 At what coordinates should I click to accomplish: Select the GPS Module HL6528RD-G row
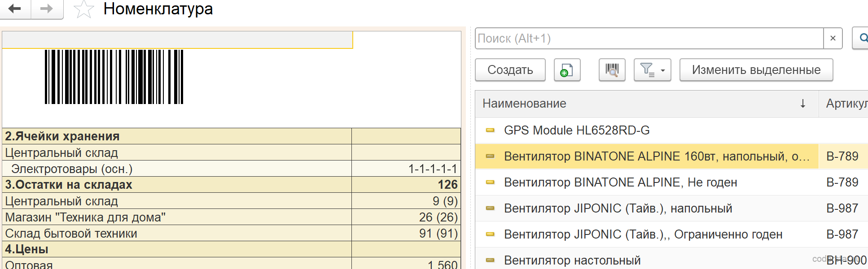671,130
